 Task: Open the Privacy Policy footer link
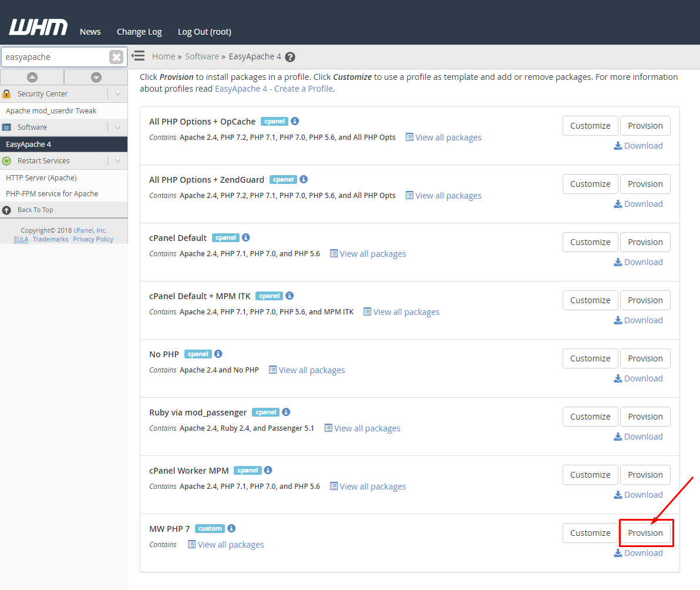(x=93, y=239)
